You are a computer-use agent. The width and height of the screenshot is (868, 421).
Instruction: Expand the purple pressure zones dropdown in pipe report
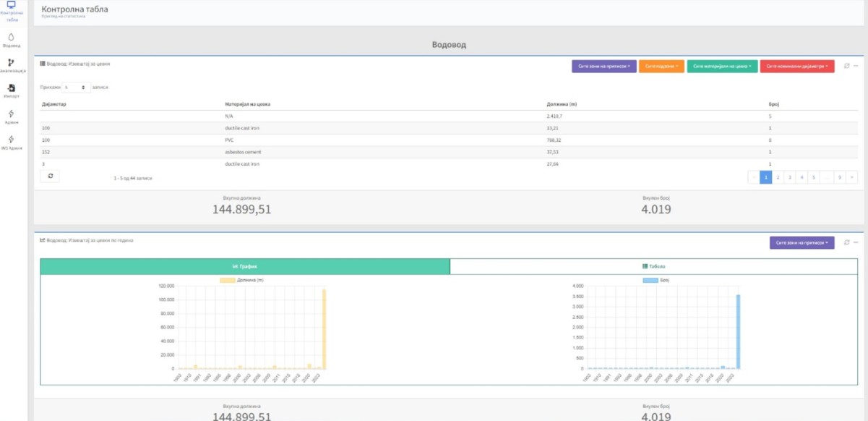point(603,66)
